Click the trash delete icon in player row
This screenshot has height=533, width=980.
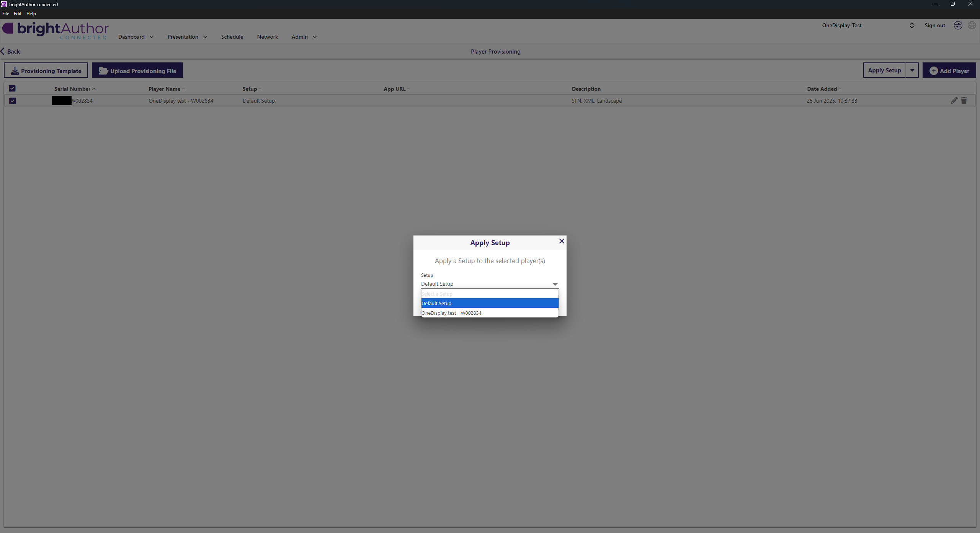pyautogui.click(x=964, y=100)
